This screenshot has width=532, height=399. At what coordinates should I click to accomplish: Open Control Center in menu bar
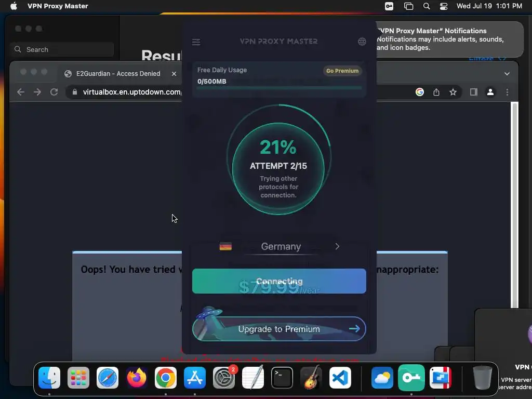point(444,6)
